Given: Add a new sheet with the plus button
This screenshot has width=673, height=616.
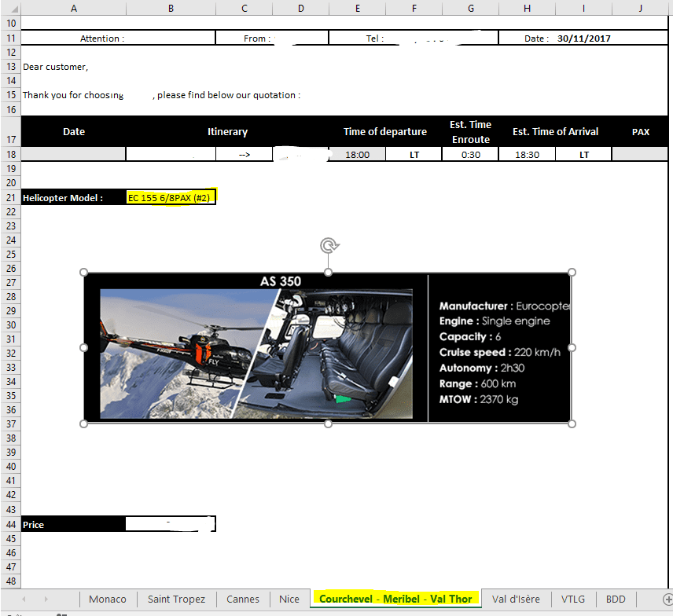Looking at the screenshot, I should point(667,599).
